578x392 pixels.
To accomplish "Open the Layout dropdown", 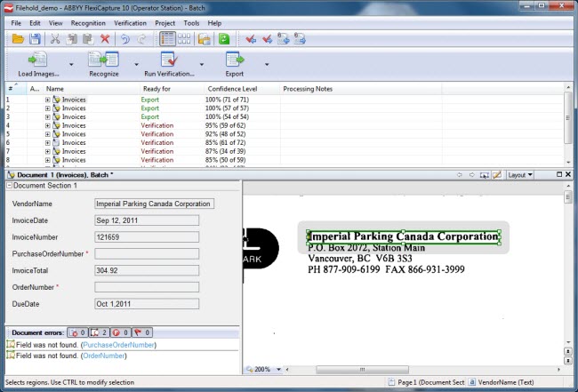I will pos(520,175).
